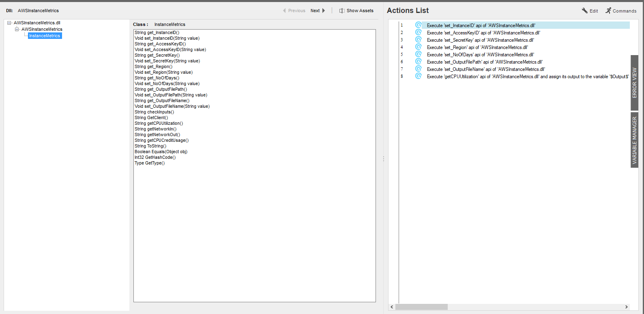Collapse the AWSInstanceMetrics.dll tree node
The height and width of the screenshot is (314, 644).
(x=9, y=23)
